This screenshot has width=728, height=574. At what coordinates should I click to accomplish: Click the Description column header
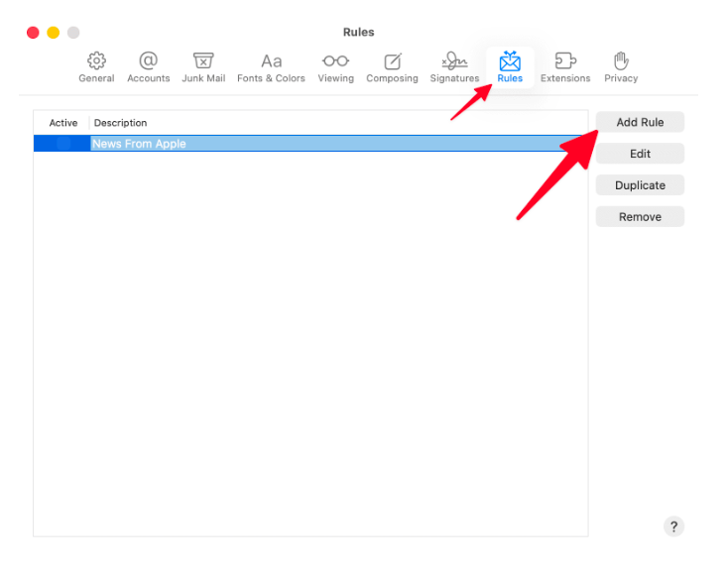pyautogui.click(x=120, y=123)
